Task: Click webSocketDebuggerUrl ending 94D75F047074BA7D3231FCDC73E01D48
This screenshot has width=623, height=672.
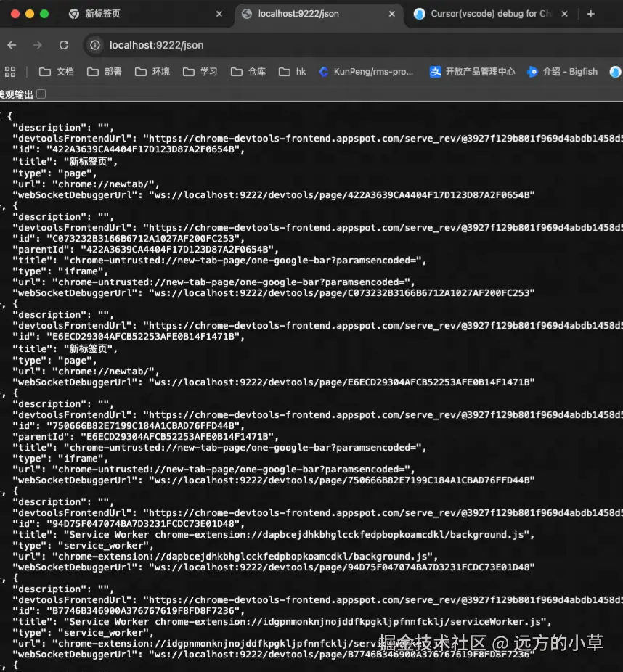Action: (x=274, y=567)
